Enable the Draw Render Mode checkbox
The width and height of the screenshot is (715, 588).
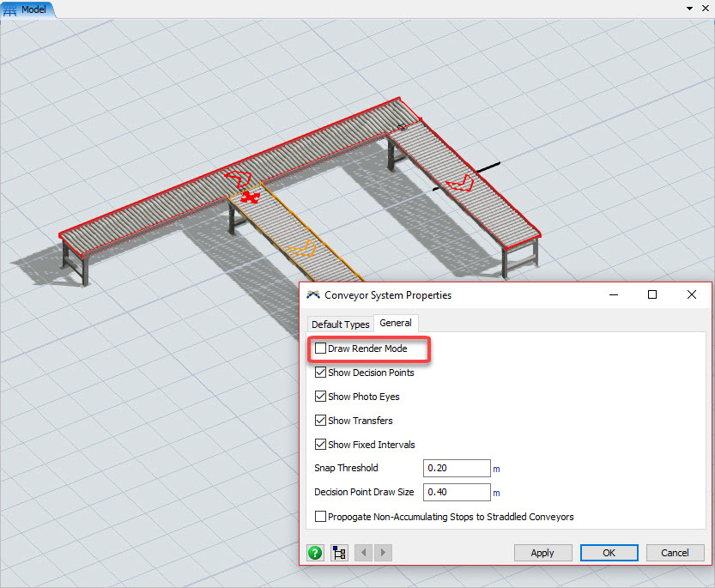[x=321, y=349]
